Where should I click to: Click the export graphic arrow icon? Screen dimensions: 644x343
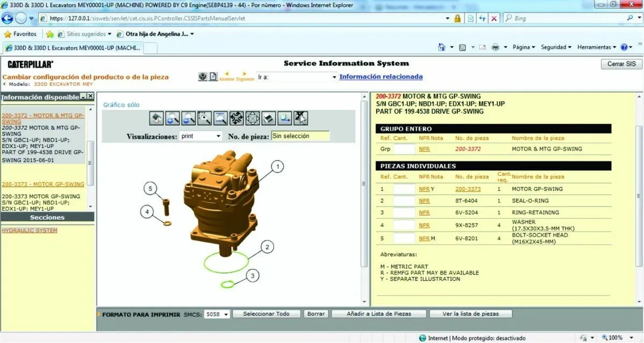pyautogui.click(x=285, y=118)
